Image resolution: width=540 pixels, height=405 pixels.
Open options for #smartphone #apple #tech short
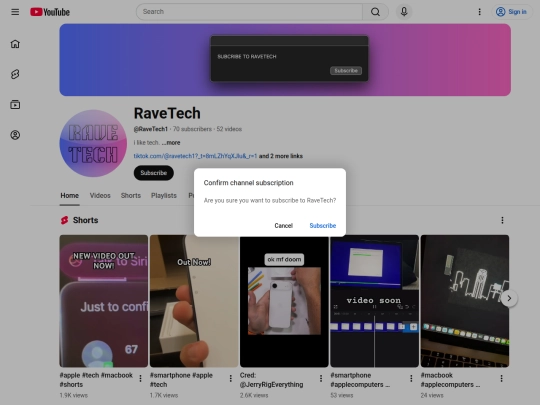pos(230,378)
